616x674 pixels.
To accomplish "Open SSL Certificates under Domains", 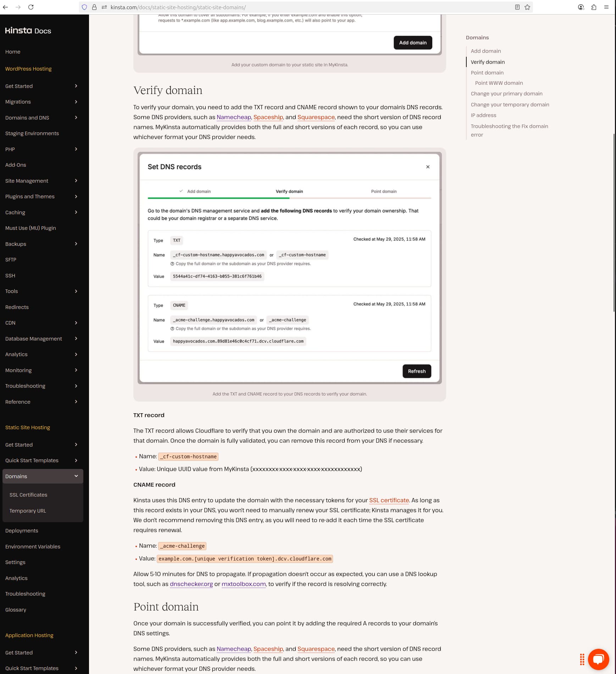I will click(x=28, y=495).
